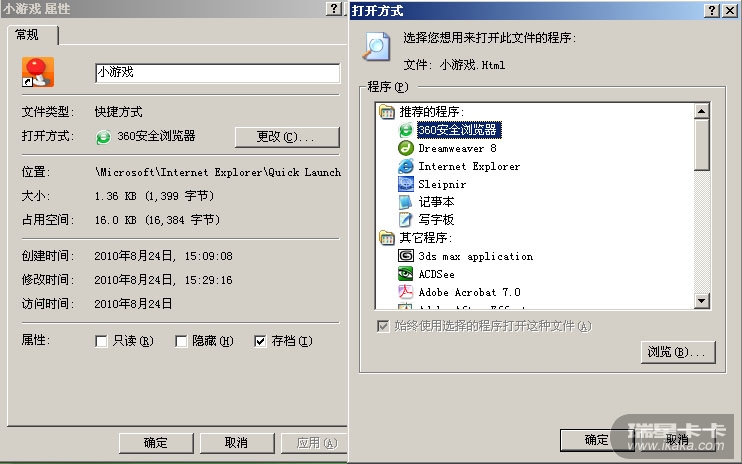
Task: Select the ACDSee program icon
Action: (406, 274)
